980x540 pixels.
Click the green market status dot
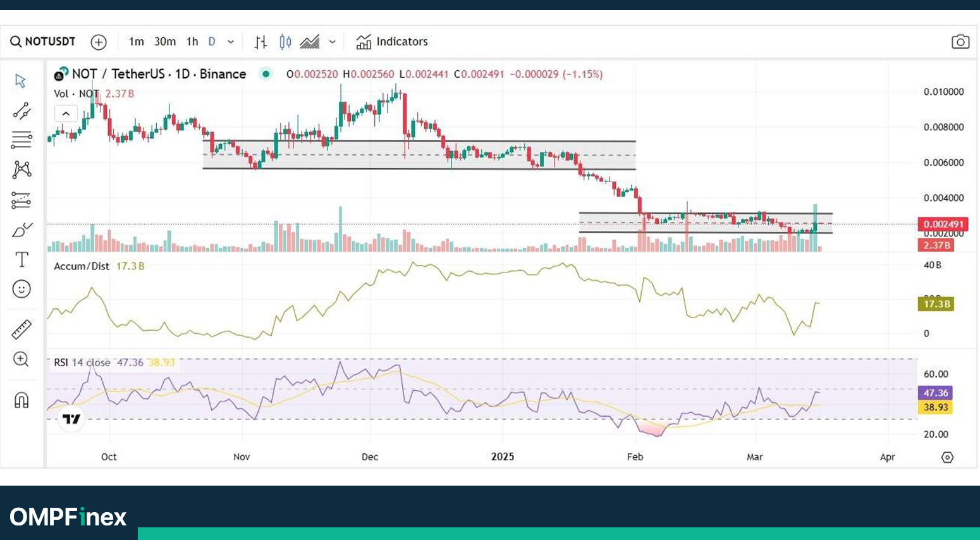(266, 74)
